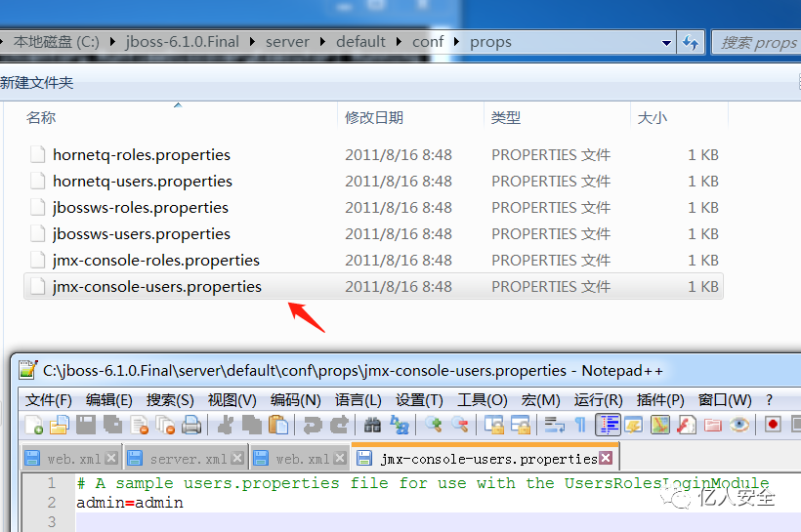Select hornetq-roles.properties file
Viewport: 801px width, 532px height.
[x=142, y=154]
